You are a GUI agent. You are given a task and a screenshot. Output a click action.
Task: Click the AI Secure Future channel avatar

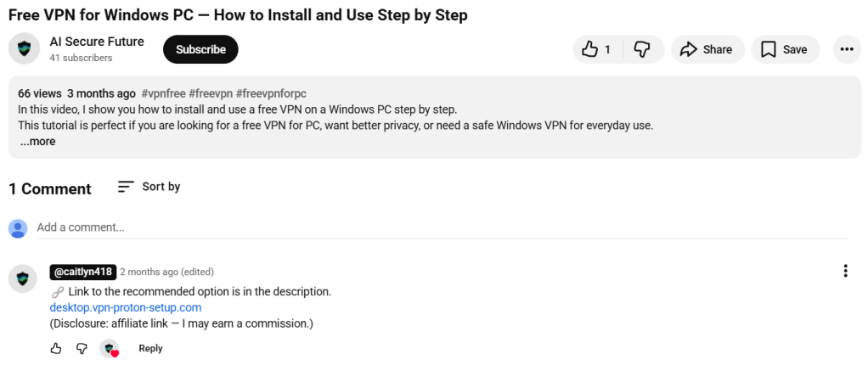pos(24,48)
